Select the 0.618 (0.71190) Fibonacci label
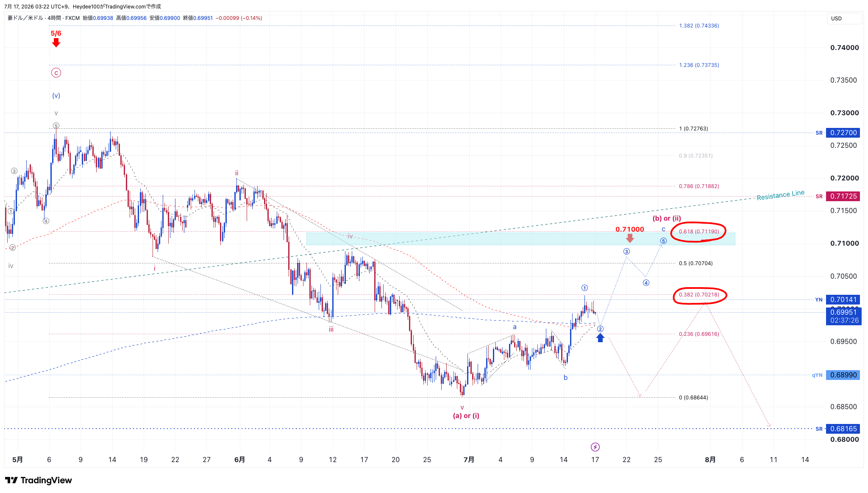868x493 pixels. coord(699,231)
